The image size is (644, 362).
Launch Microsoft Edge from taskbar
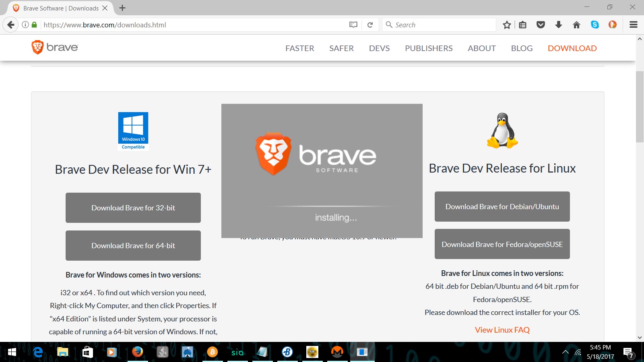[x=38, y=352]
